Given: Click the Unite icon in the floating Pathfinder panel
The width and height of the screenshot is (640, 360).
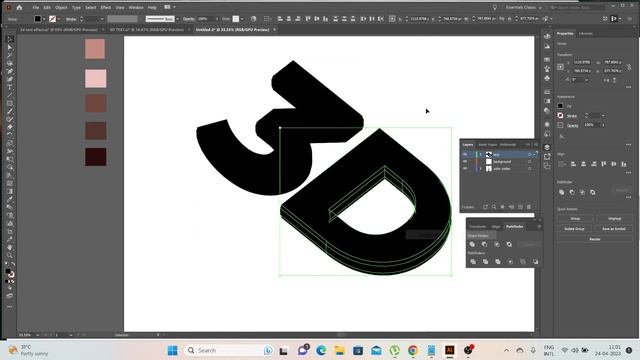Looking at the screenshot, I should (472, 244).
